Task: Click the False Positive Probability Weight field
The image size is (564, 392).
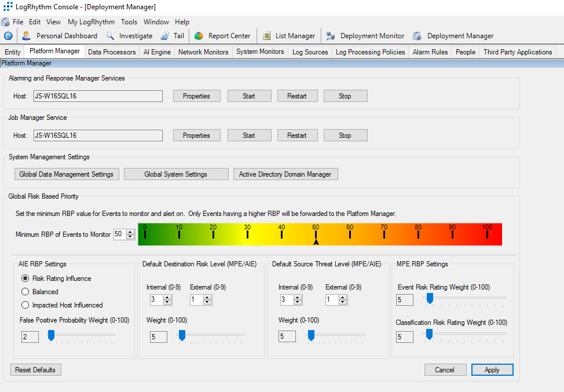Action: (30, 336)
